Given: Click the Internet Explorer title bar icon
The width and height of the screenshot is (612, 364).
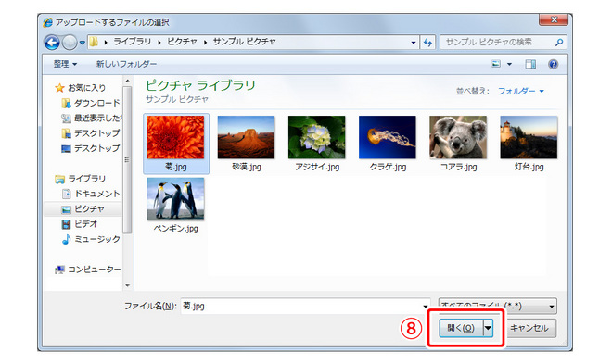Looking at the screenshot, I should [47, 22].
